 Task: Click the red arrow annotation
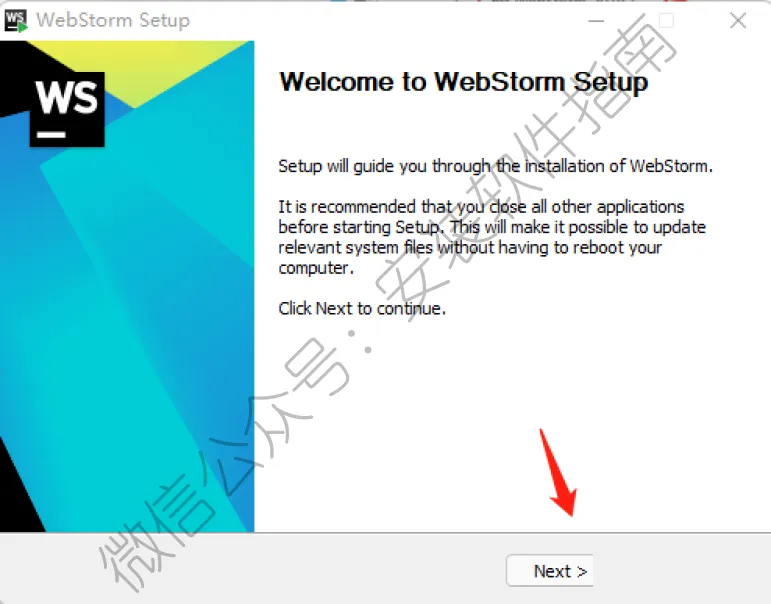coord(558,473)
